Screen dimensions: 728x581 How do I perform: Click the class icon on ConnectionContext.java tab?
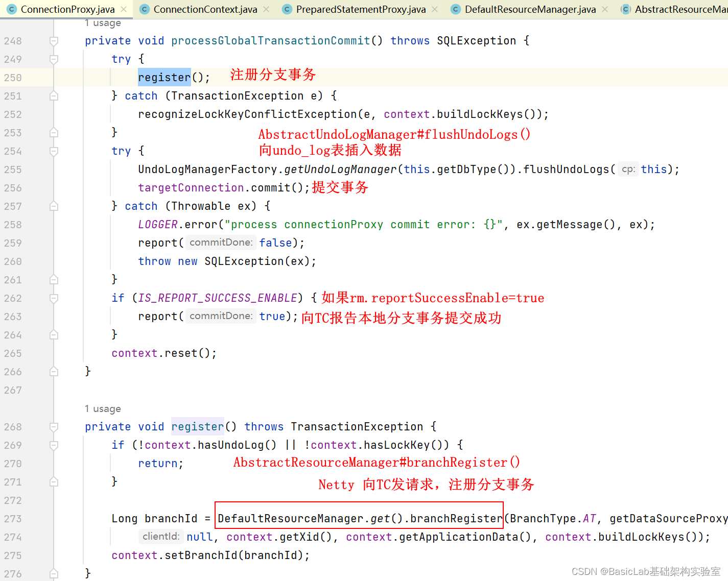pyautogui.click(x=145, y=9)
